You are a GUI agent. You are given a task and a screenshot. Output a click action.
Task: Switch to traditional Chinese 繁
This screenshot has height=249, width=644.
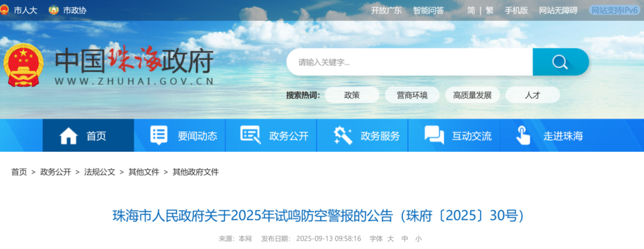click(490, 11)
